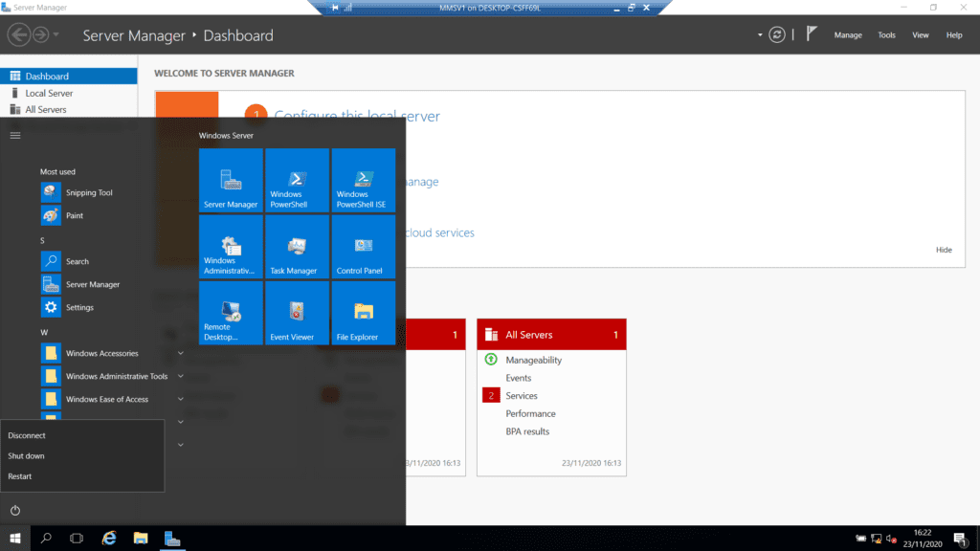
Task: Click the red Services alert count badge
Action: pyautogui.click(x=491, y=395)
